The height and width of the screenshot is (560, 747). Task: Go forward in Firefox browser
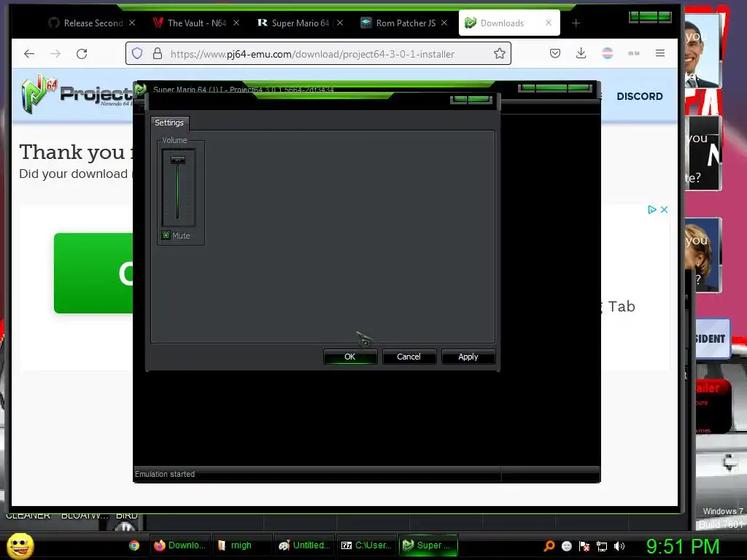(55, 54)
